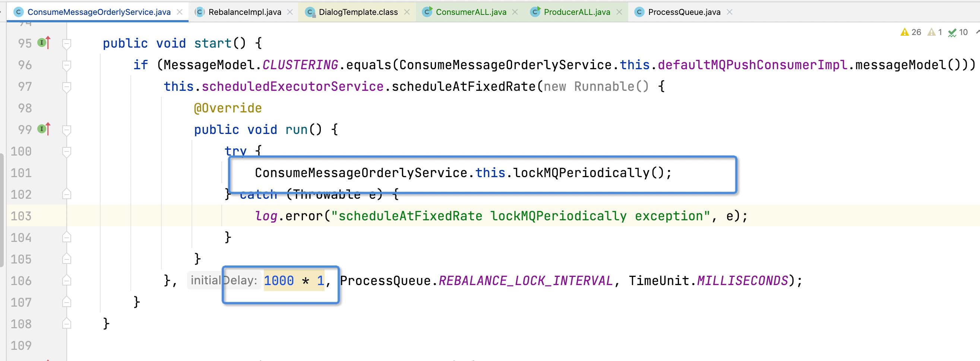Click the start method name on line 95
Viewport: 980px width, 361px height.
coord(212,43)
